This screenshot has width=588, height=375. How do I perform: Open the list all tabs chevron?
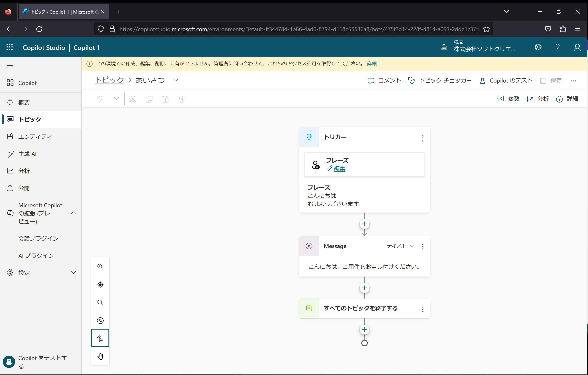coord(506,11)
